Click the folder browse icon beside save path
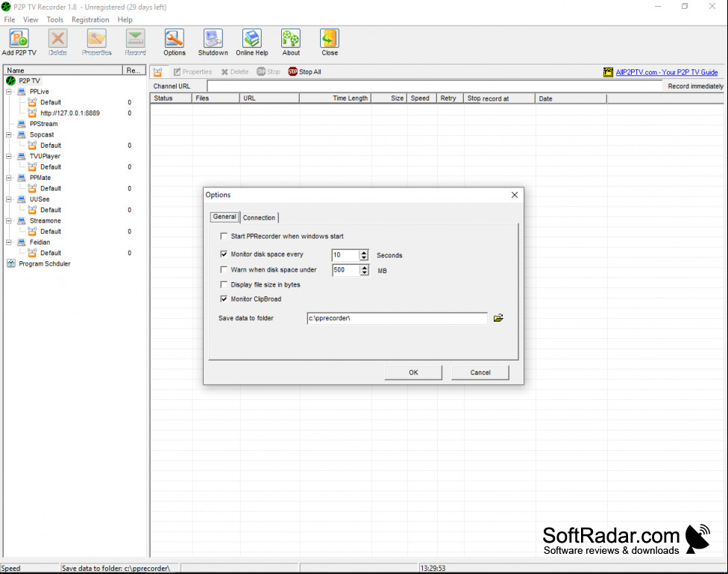The height and width of the screenshot is (574, 728). tap(498, 318)
